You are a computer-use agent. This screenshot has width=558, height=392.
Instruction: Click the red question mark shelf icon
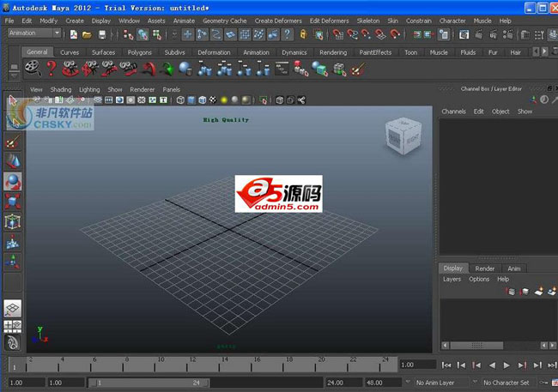52,69
